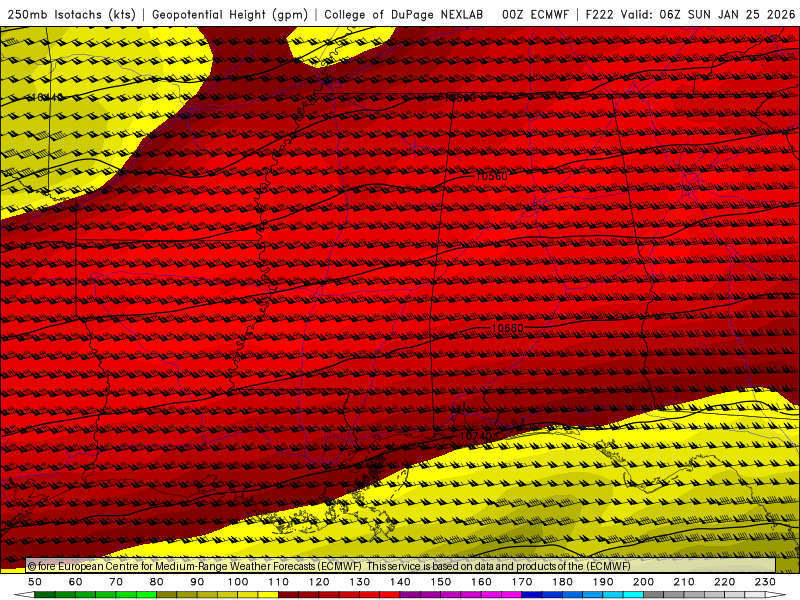Click the 120 value on the color scale
800x600 pixels.
pyautogui.click(x=319, y=582)
